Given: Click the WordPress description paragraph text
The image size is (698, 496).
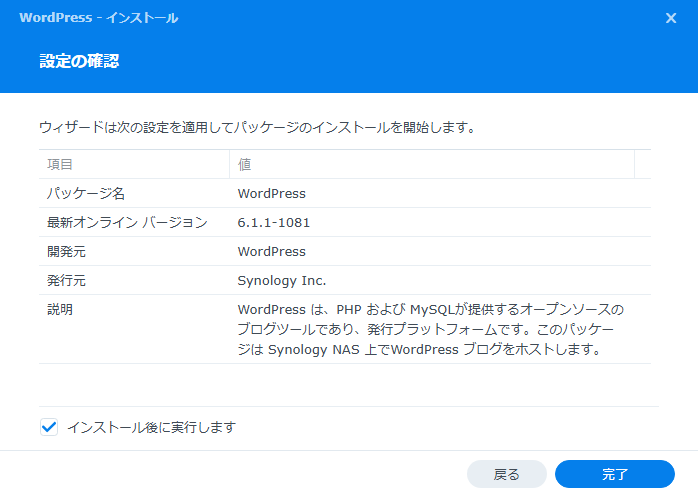Looking at the screenshot, I should (x=430, y=329).
